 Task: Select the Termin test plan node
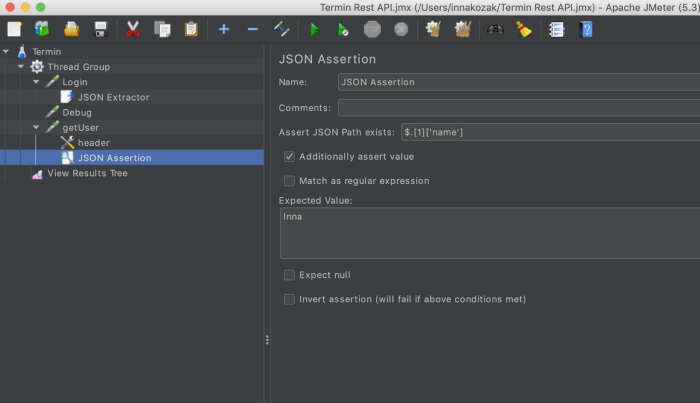[46, 52]
